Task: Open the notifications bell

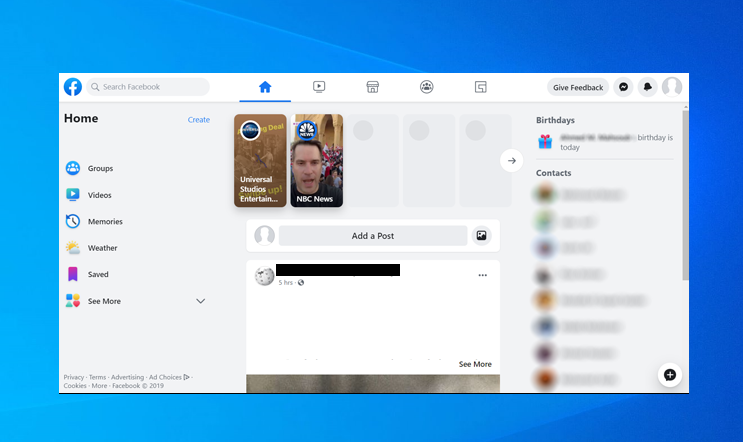Action: pos(647,87)
